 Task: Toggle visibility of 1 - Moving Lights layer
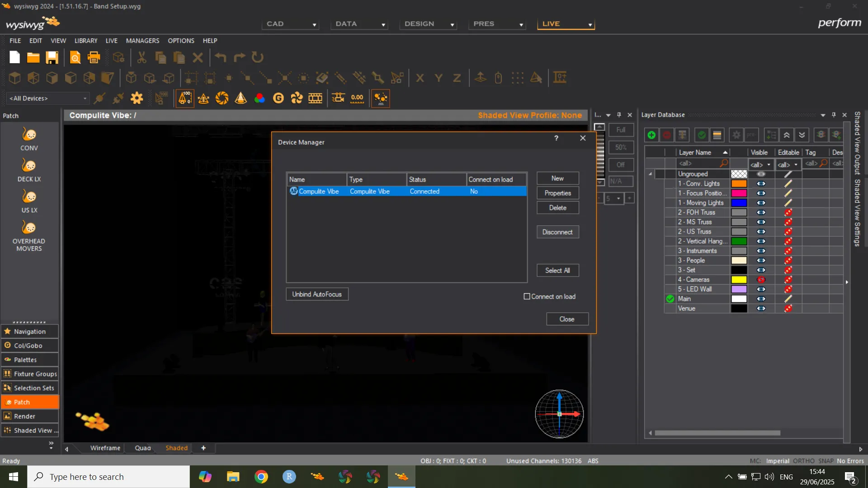click(x=761, y=203)
